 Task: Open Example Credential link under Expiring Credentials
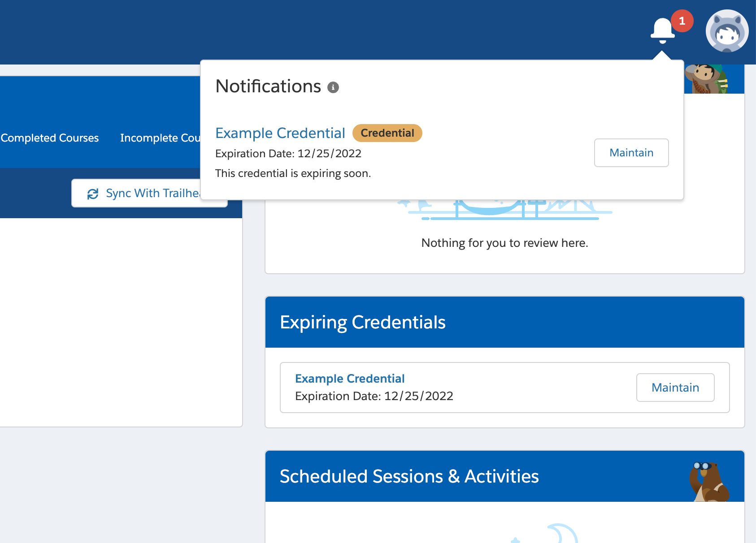coord(350,379)
